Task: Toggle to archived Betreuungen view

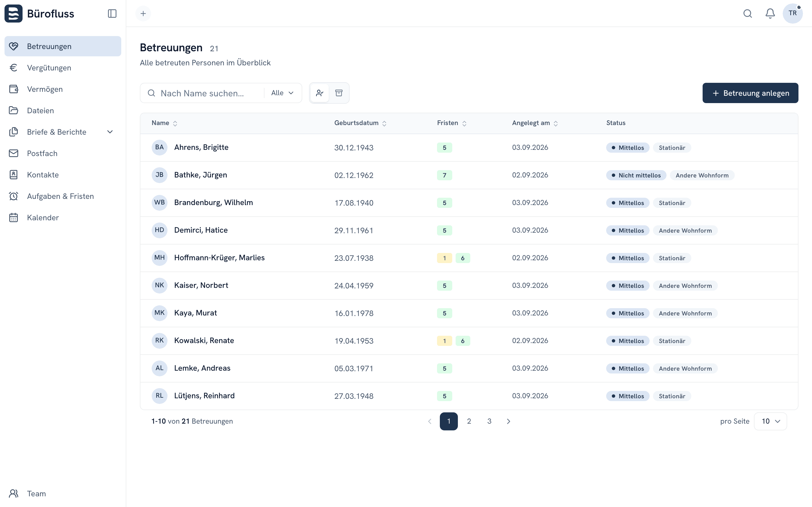Action: pyautogui.click(x=339, y=93)
